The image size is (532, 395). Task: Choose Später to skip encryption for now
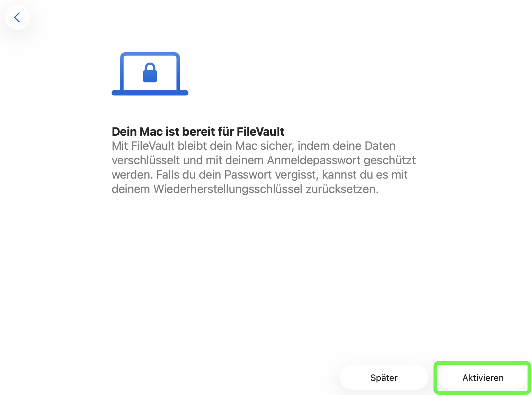tap(384, 378)
